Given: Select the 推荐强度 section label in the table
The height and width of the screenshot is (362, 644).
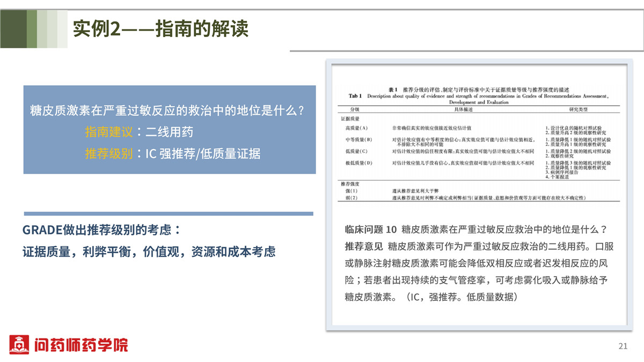Looking at the screenshot, I should point(350,183).
